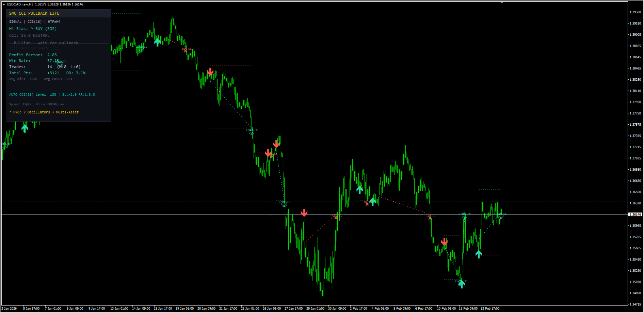
Task: Click the red sell arrow around 20 Jan
Action: point(210,72)
